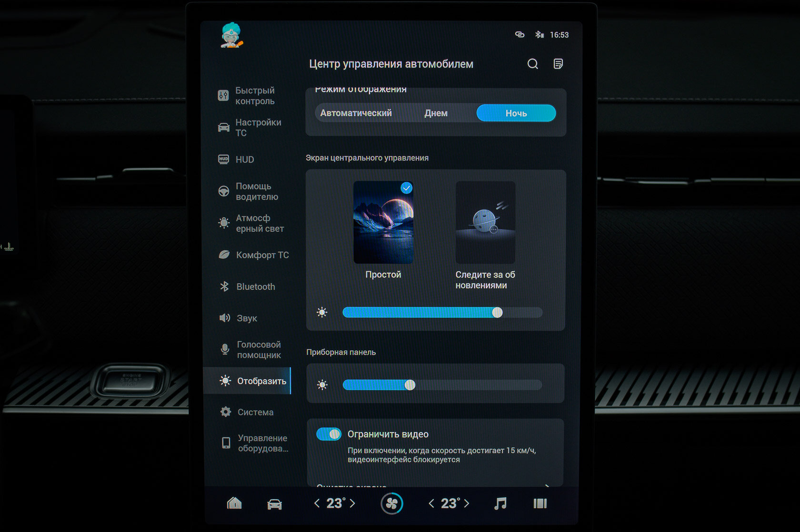Image resolution: width=800 pixels, height=532 pixels.
Task: Adjust the Приборная панель brightness slider
Action: (x=442, y=385)
